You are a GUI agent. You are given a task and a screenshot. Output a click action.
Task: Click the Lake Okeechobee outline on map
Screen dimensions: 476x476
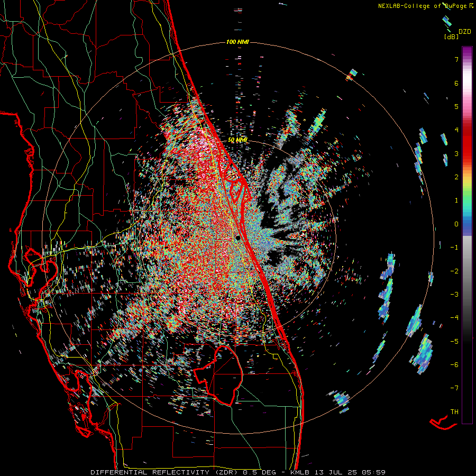click(218, 376)
